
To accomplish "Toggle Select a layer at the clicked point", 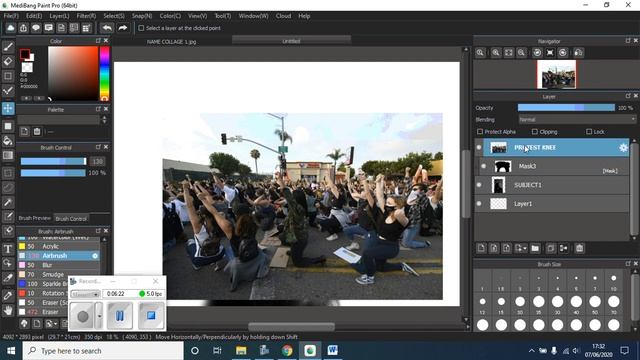I will [141, 28].
